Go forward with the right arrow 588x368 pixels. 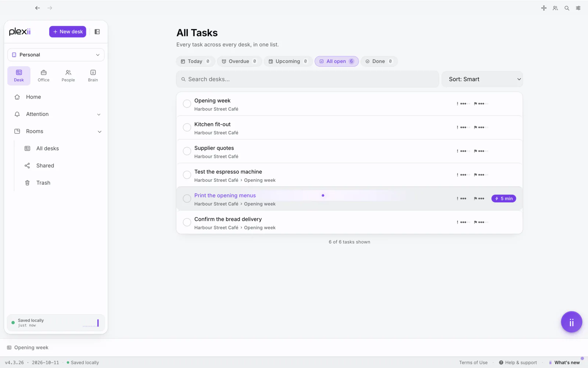(50, 8)
